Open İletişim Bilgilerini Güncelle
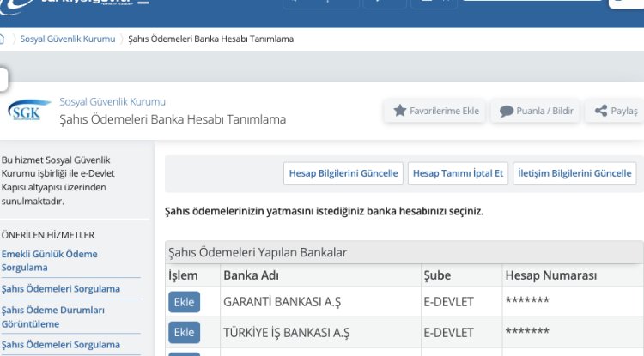644x356 pixels. point(574,173)
